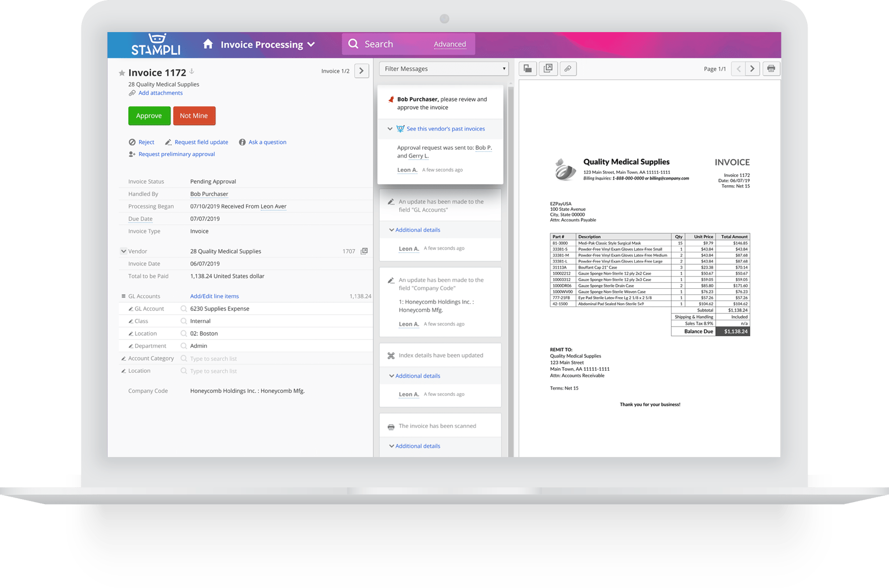Click the GL Accounts list icon
Viewport: 889px width, 588px height.
point(123,296)
